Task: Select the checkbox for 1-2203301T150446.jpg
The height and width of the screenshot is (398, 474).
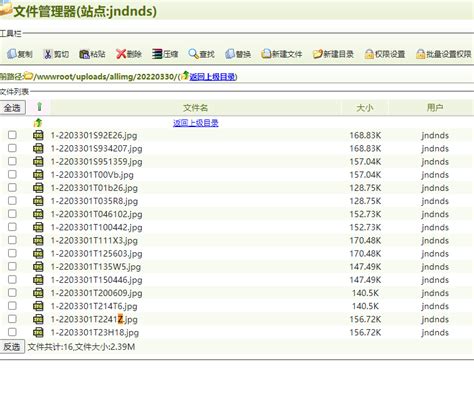Action: 12,279
